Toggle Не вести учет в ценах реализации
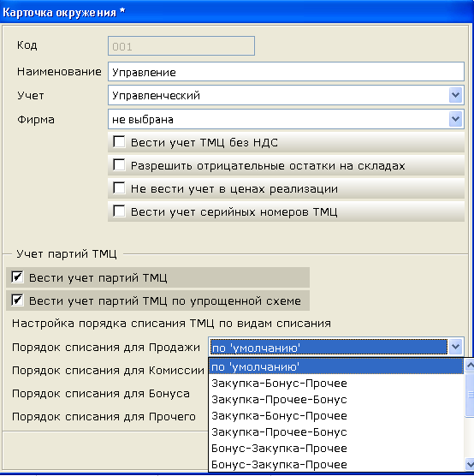The image size is (474, 476). (119, 188)
